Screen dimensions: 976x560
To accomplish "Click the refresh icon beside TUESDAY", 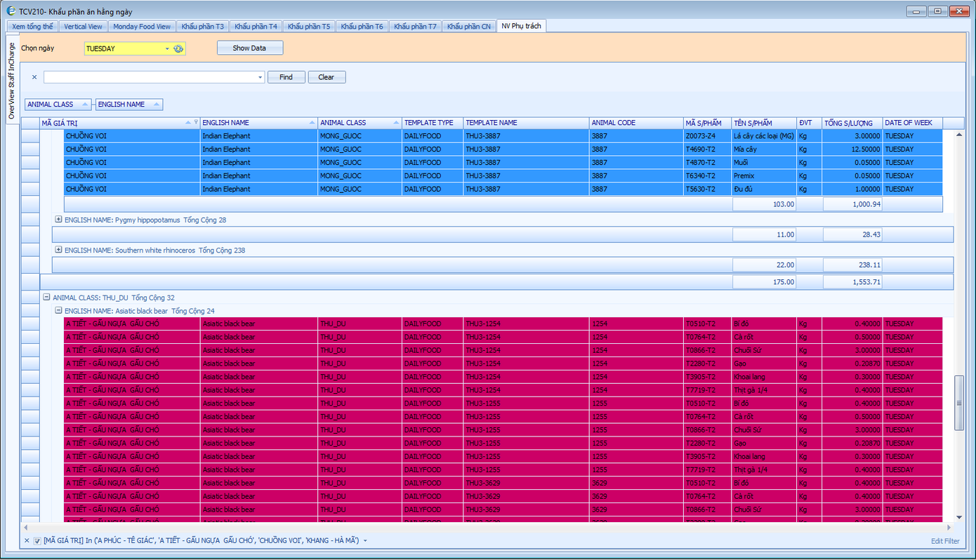I will click(178, 48).
